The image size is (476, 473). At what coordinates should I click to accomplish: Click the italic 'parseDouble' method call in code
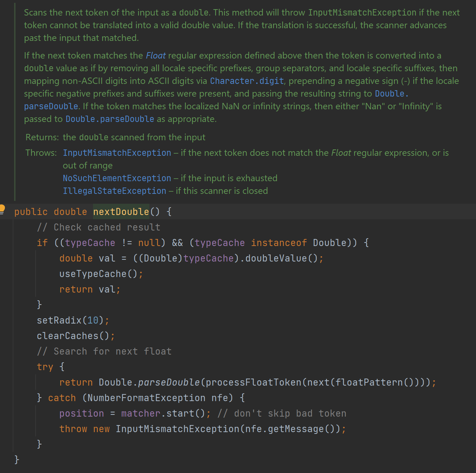169,382
